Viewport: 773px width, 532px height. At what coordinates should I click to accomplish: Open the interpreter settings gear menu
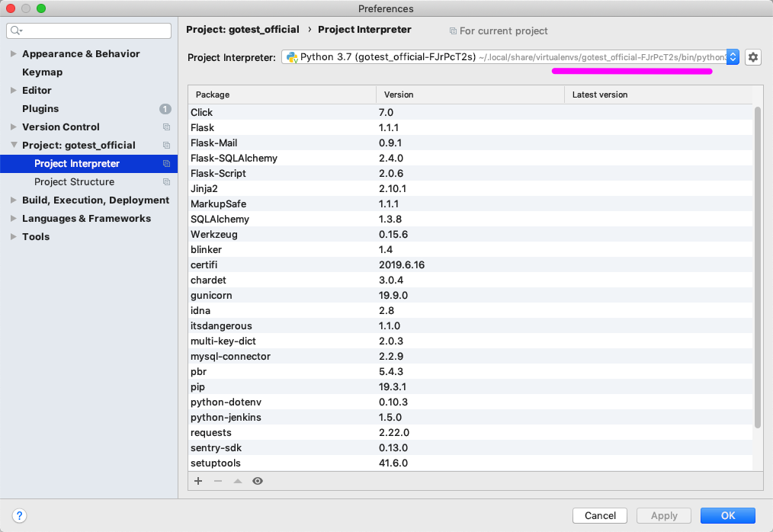tap(752, 56)
